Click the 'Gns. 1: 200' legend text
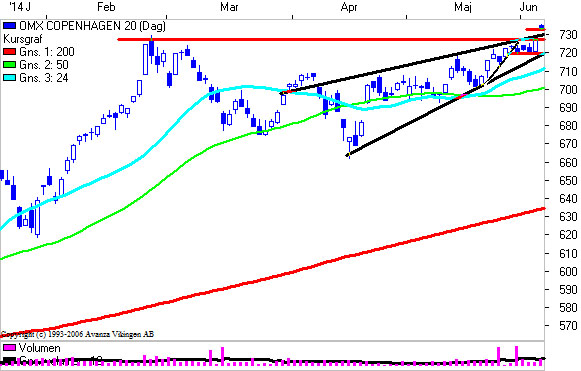This screenshot has width=581, height=371. (x=47, y=52)
